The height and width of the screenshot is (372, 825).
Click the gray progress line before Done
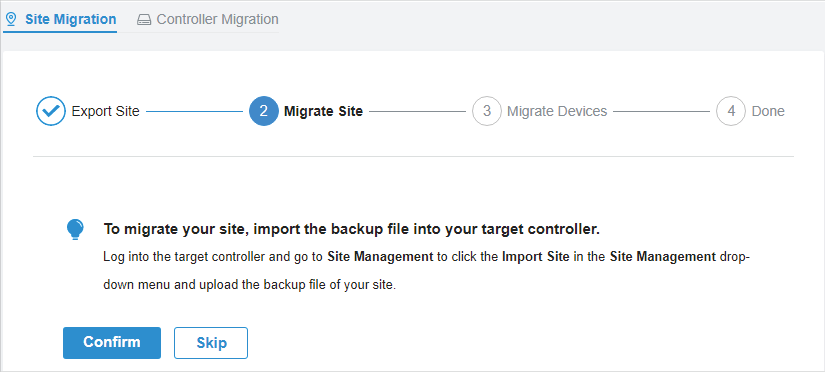[x=661, y=112]
